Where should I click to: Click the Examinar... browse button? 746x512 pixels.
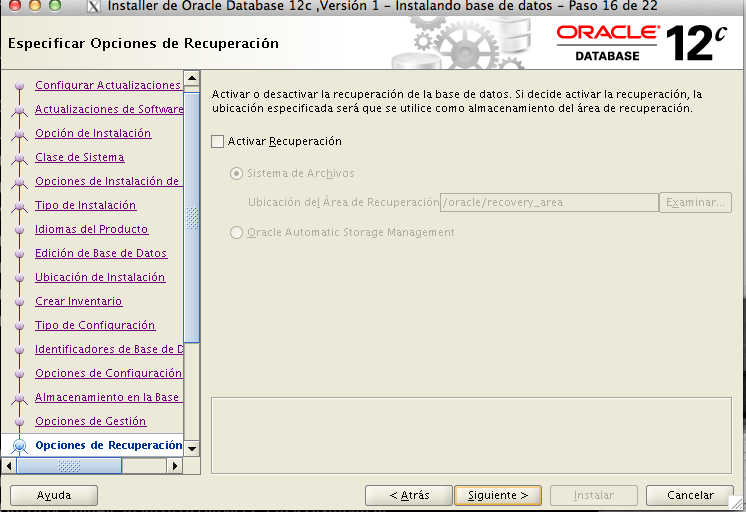[x=695, y=202]
